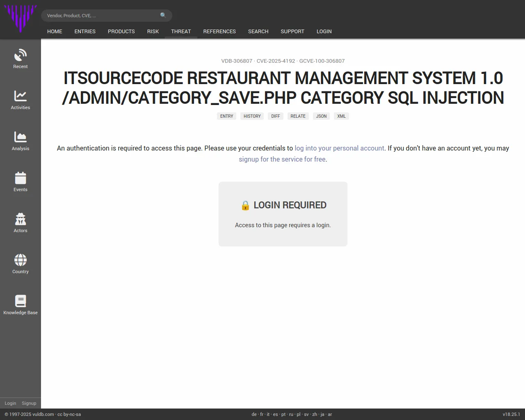The width and height of the screenshot is (525, 420).
Task: Switch language to Polish (pl)
Action: pos(299,414)
